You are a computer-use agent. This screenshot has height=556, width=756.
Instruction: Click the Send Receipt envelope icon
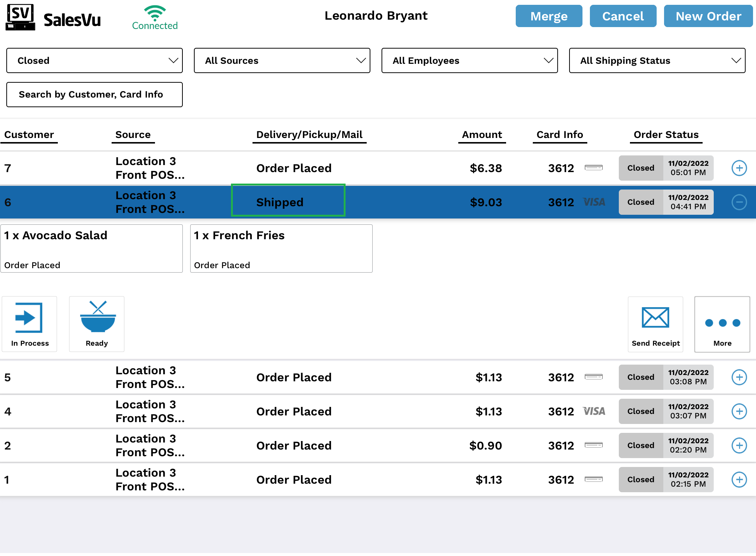click(x=655, y=318)
